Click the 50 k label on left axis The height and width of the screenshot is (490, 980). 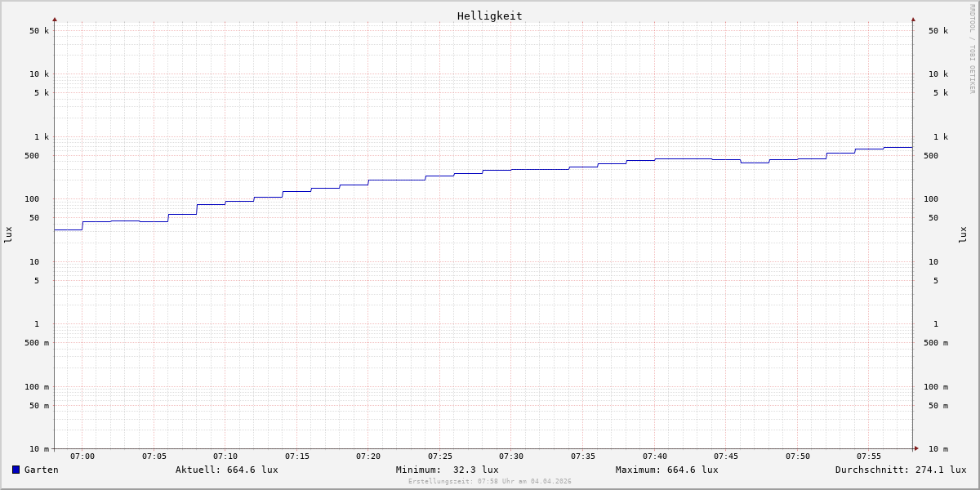coord(39,31)
